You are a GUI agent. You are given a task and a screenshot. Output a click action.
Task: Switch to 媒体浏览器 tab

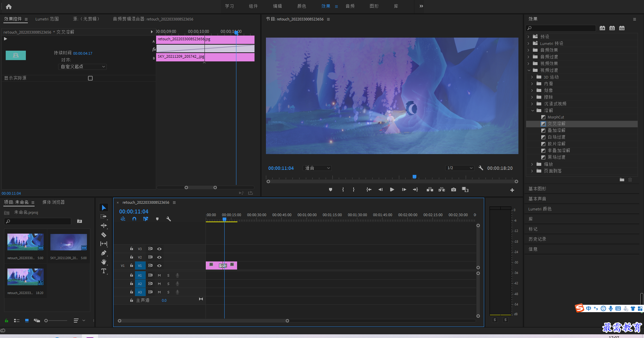pos(53,202)
